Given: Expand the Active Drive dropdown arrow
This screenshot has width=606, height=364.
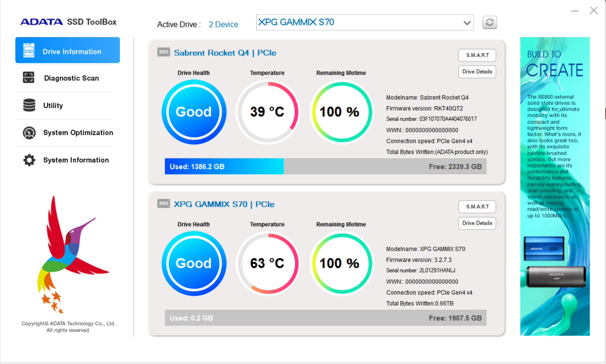Looking at the screenshot, I should (x=467, y=23).
